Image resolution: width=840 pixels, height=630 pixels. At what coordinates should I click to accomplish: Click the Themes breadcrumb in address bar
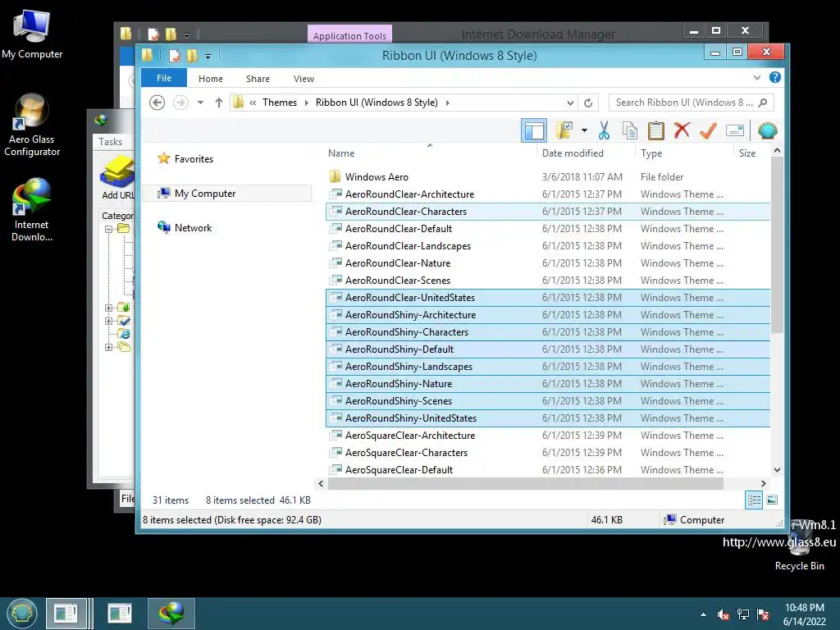click(x=280, y=103)
